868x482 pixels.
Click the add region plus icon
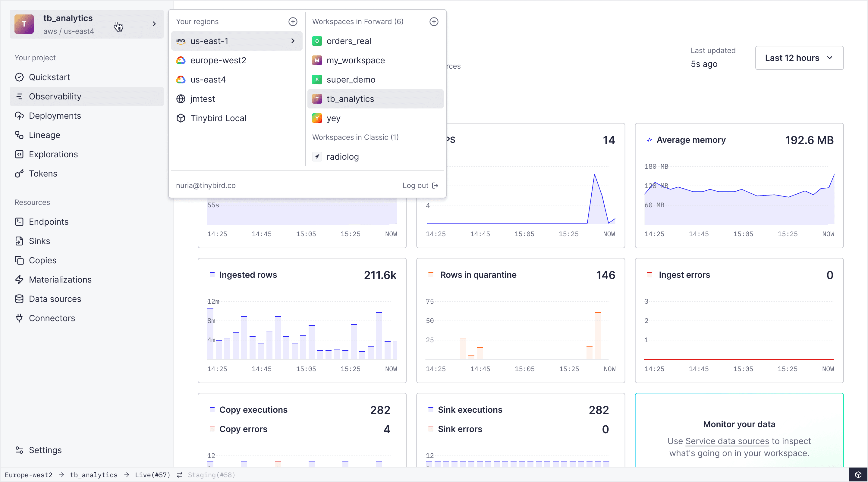tap(293, 22)
